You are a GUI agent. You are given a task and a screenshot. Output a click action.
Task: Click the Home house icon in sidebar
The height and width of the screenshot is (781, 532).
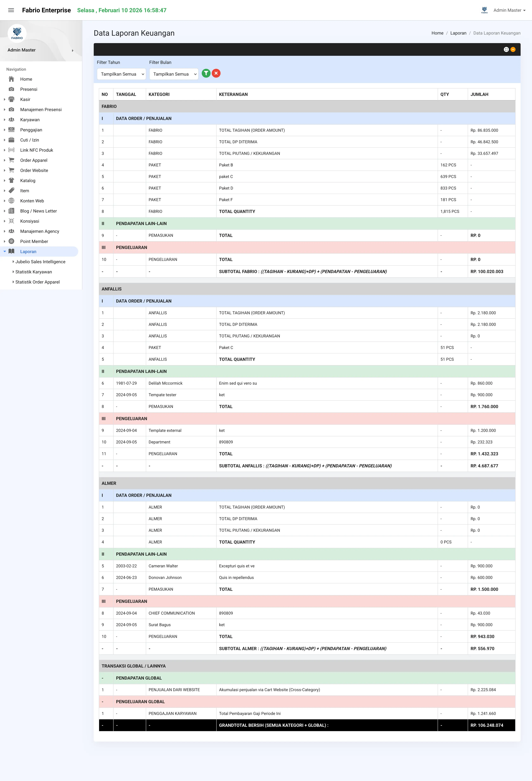click(11, 79)
